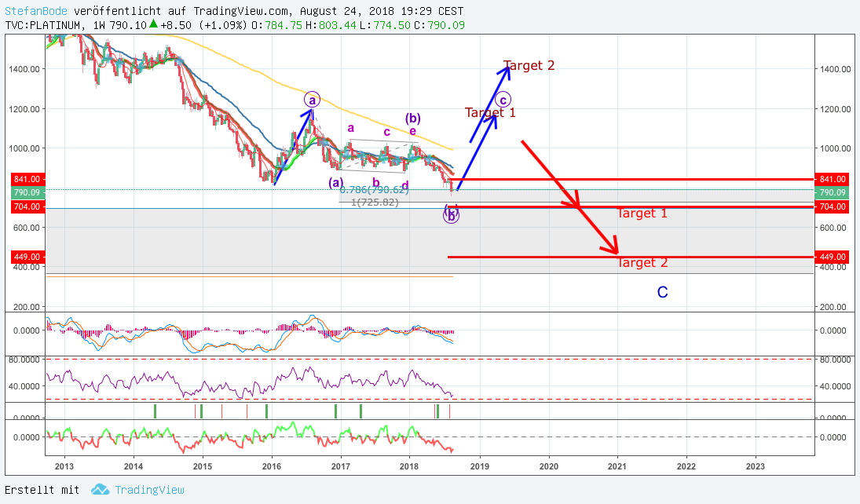Screen dimensions: 860x504
Task: Click the Fibonacci 0.786(790.62) label
Action: tap(375, 190)
